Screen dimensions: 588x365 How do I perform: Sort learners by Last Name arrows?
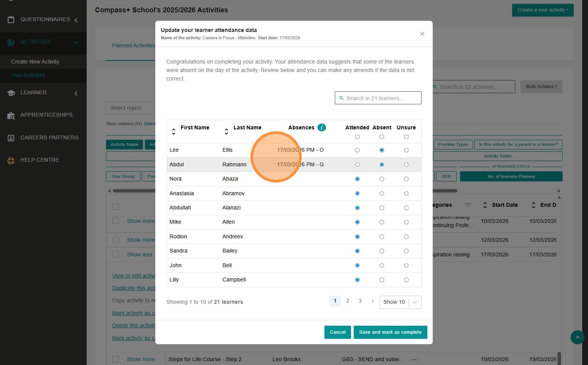(x=227, y=131)
